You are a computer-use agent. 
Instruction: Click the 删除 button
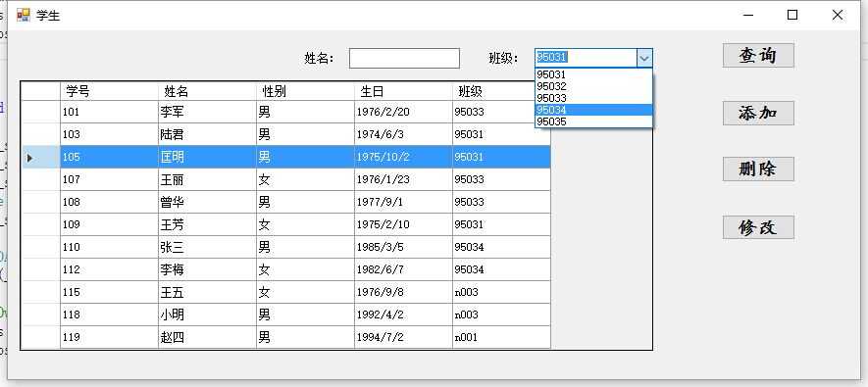tap(758, 169)
